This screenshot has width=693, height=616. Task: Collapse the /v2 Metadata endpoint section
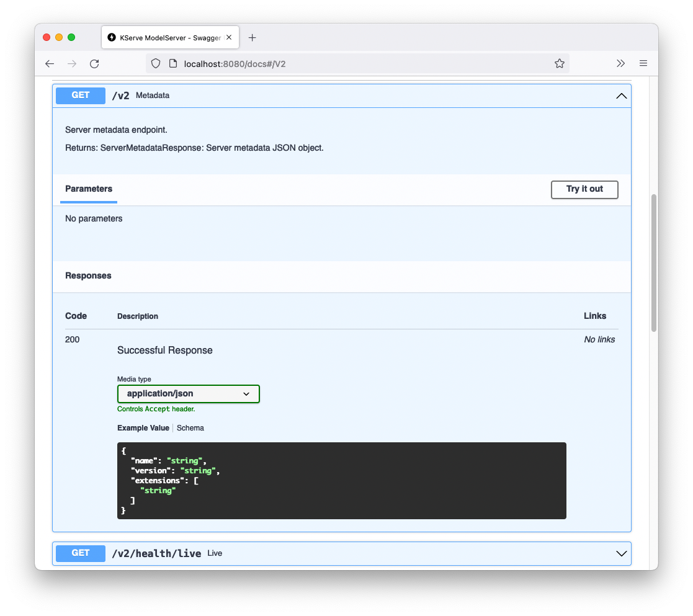[x=621, y=96]
